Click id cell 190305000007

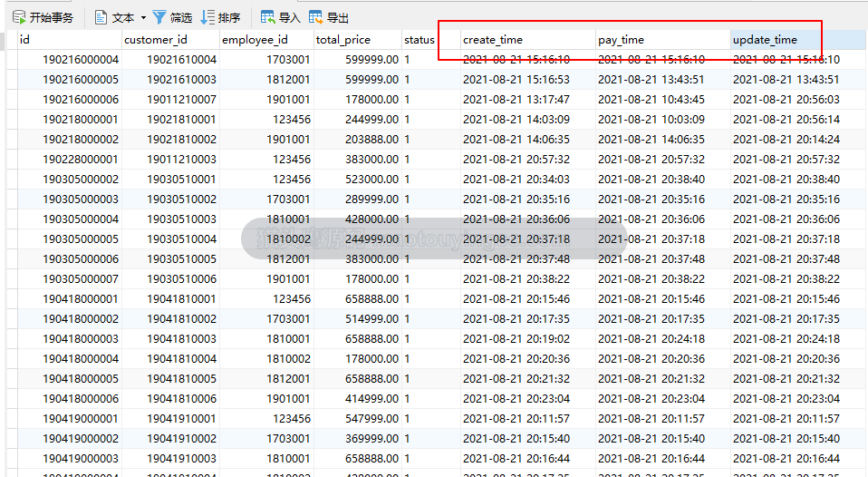point(70,279)
